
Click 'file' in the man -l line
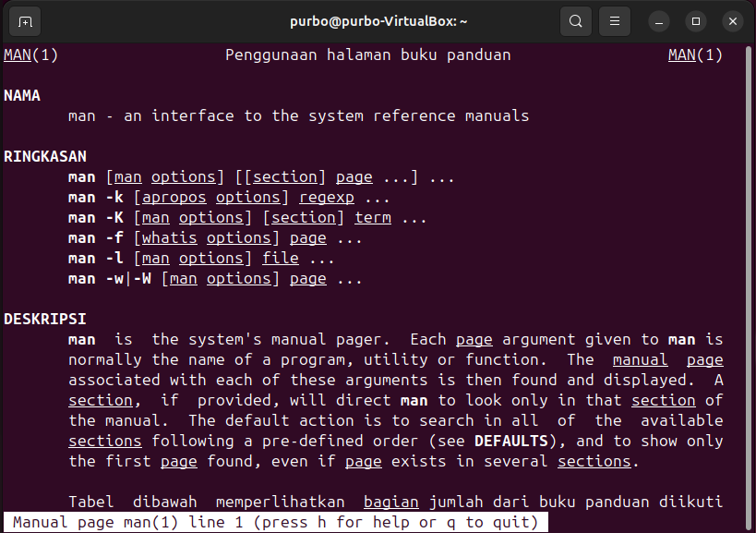coord(280,258)
